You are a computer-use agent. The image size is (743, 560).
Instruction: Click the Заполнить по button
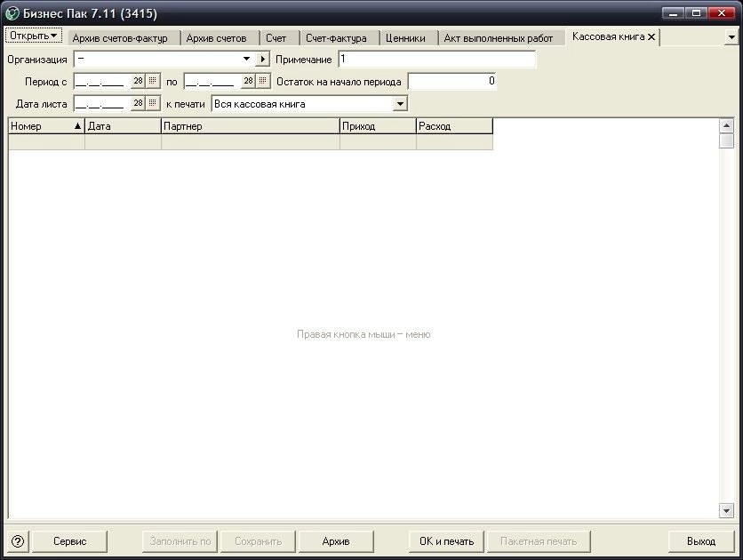tap(180, 541)
